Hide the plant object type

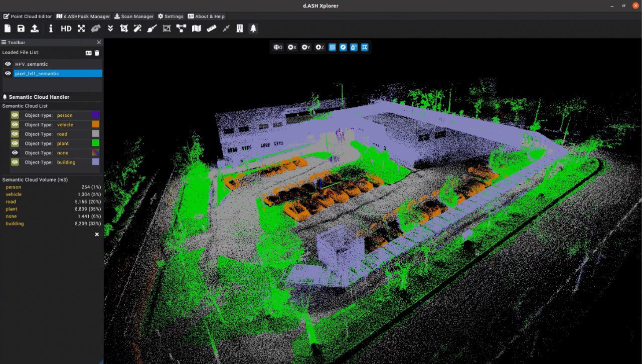(x=15, y=143)
